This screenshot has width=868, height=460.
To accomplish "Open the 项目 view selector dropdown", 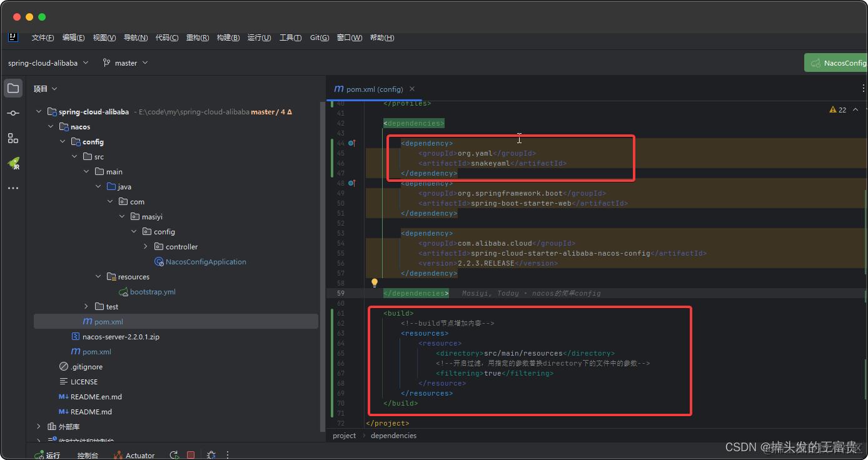I will tap(45, 89).
